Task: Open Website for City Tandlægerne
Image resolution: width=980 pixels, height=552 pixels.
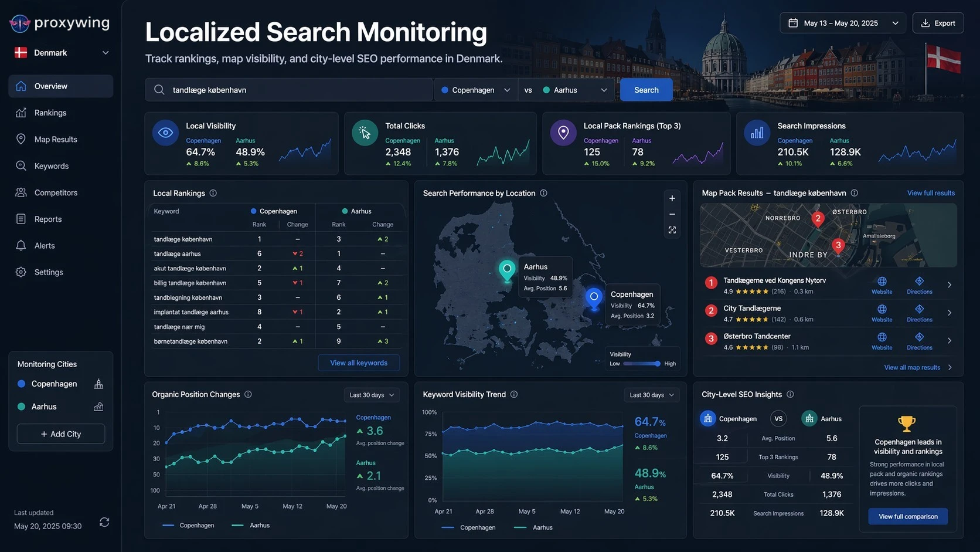Action: [x=882, y=313]
